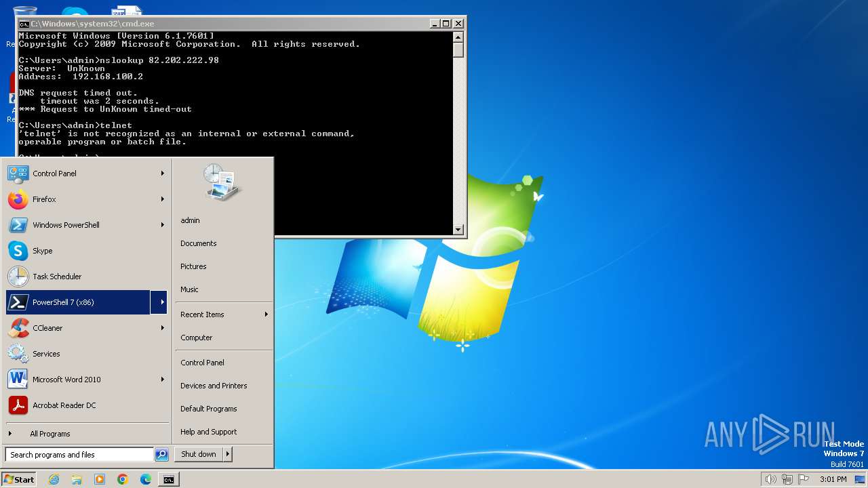This screenshot has width=868, height=488.
Task: Click the cmd.exe window title bar icon
Action: 24,24
